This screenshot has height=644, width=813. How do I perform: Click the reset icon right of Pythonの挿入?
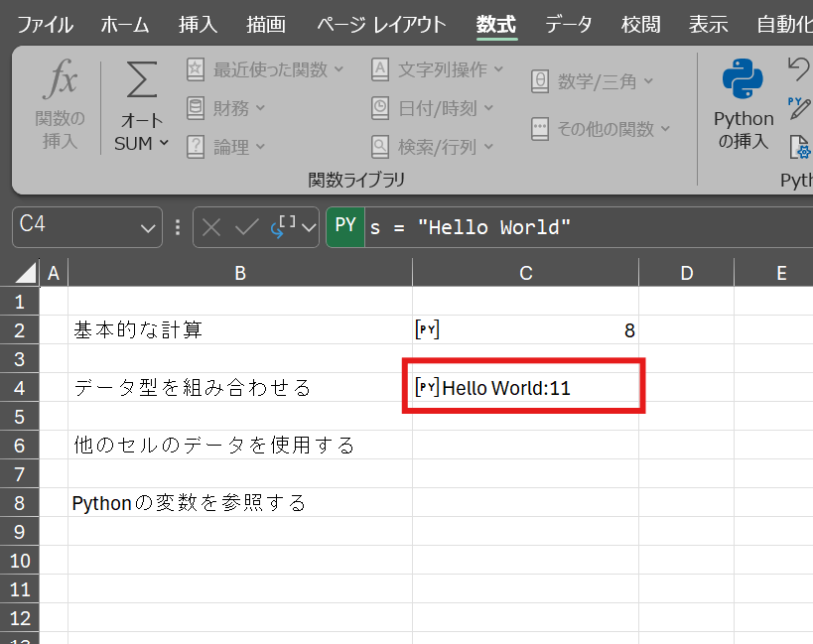[x=798, y=67]
